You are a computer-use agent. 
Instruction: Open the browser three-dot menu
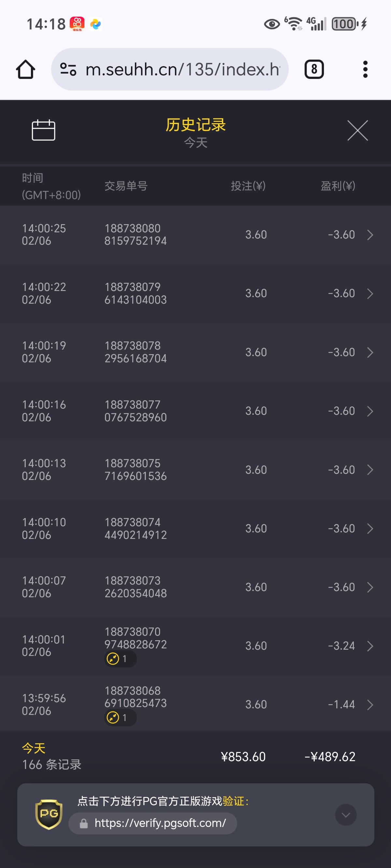coord(365,69)
